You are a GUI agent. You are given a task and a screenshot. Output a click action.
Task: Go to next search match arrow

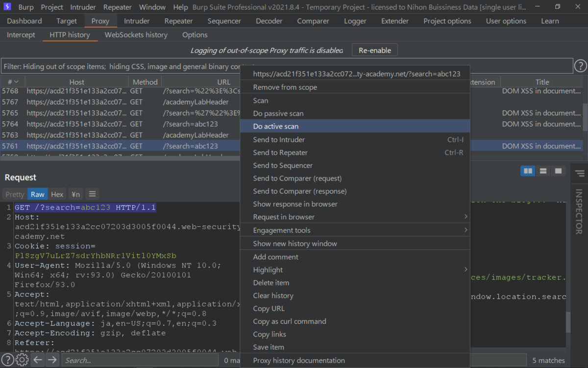click(52, 360)
